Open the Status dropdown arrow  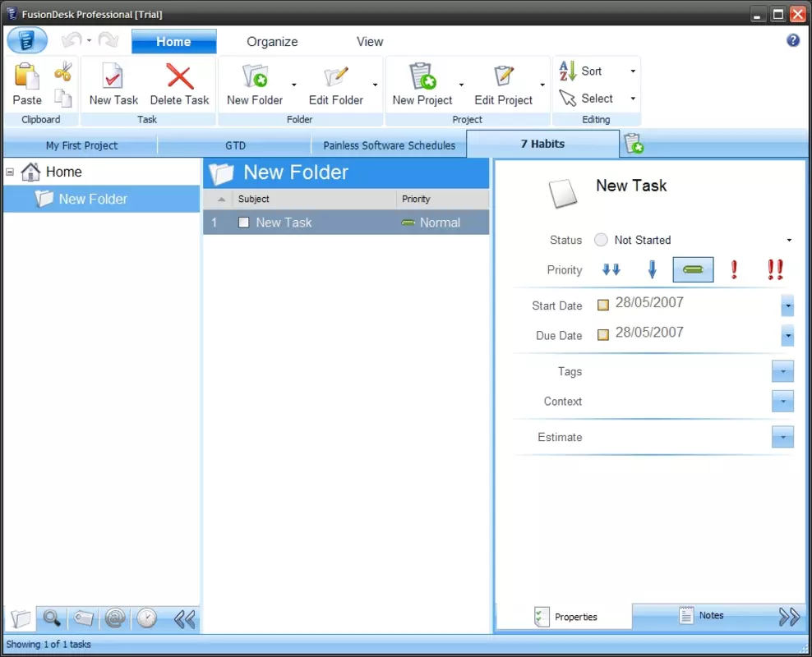789,240
